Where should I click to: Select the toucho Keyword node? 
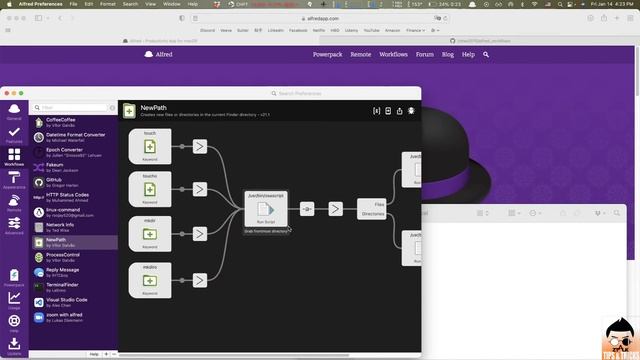point(150,189)
